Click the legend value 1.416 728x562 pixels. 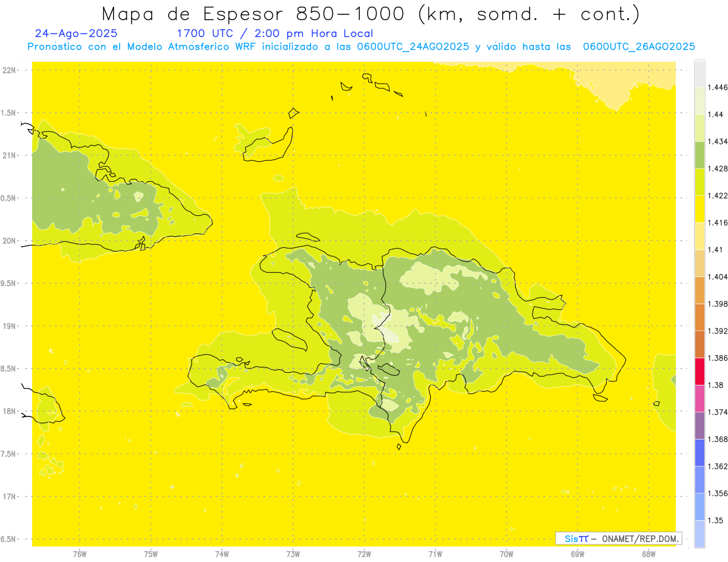point(718,222)
